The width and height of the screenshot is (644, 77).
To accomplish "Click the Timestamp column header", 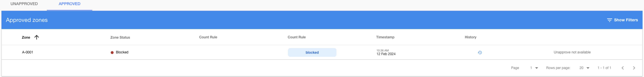I will [x=385, y=37].
